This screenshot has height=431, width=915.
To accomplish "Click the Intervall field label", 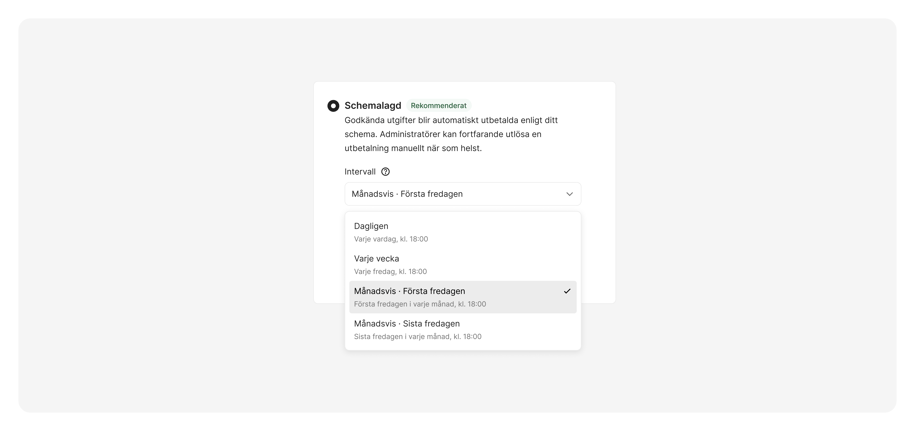I will [360, 172].
